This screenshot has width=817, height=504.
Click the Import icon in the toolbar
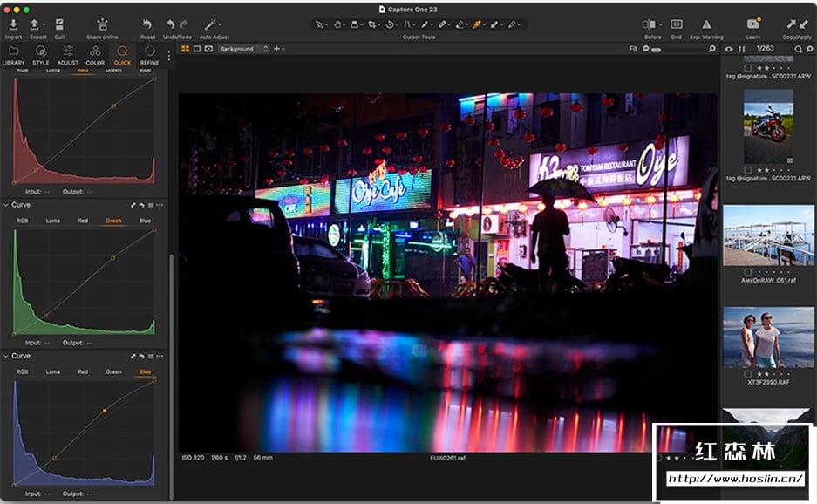(13, 25)
